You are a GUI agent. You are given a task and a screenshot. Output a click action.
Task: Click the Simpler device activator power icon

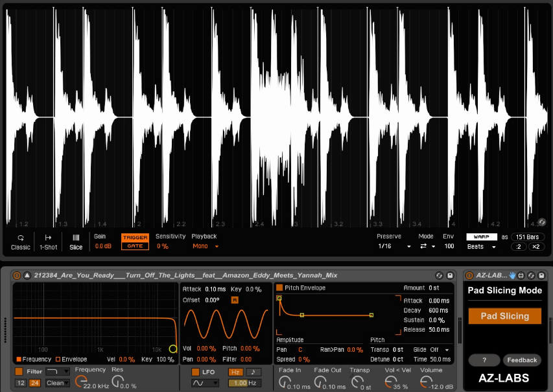point(17,275)
